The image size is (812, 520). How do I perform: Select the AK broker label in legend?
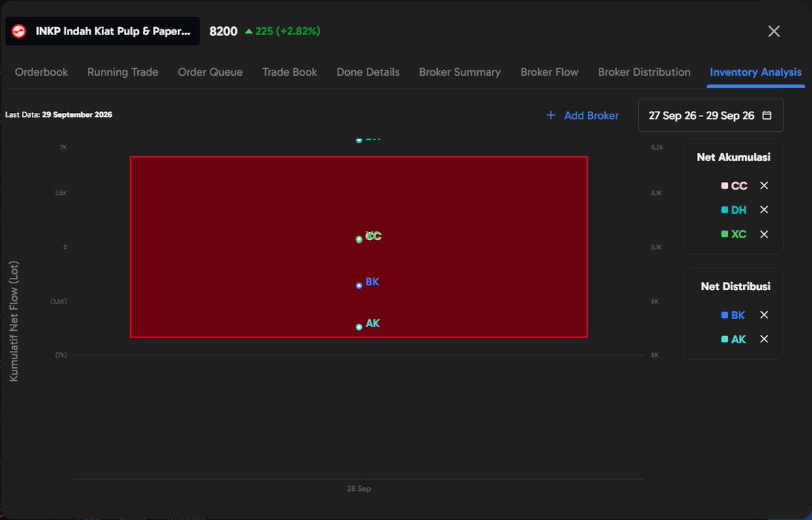tap(738, 339)
